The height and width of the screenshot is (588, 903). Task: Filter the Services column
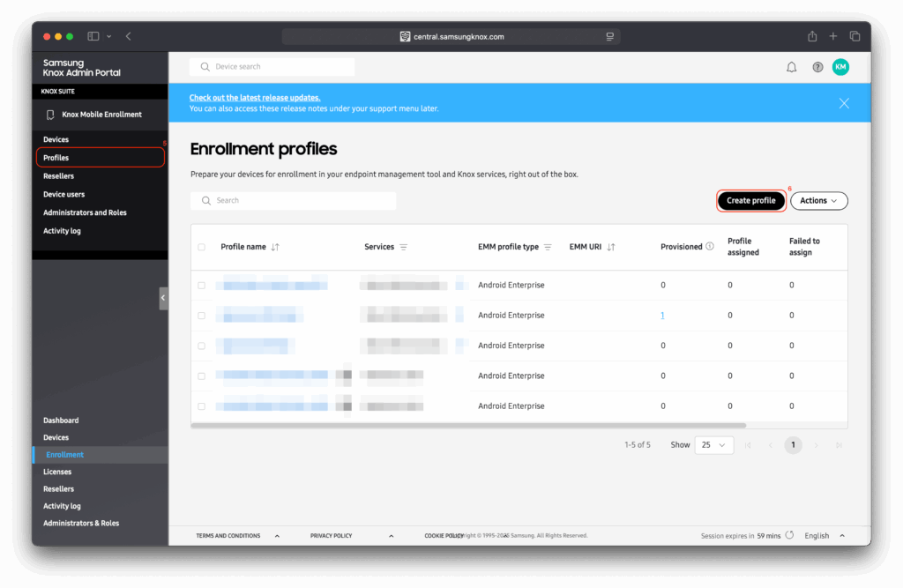[405, 247]
